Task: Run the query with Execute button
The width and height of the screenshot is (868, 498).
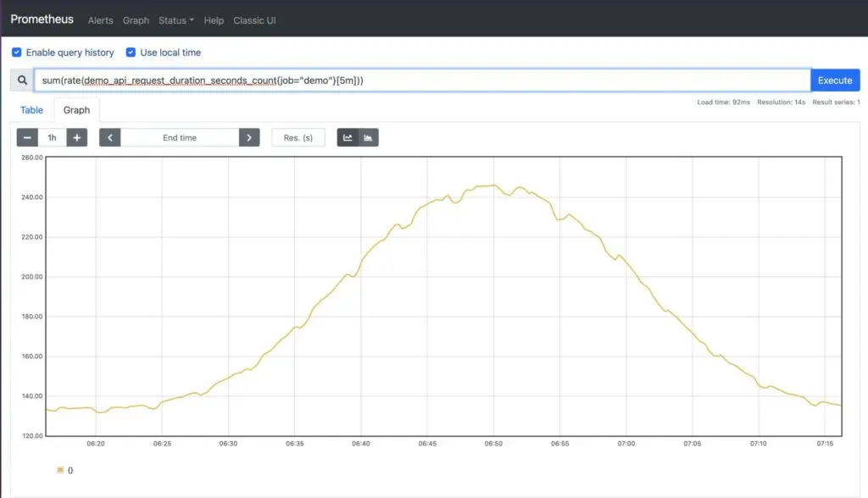Action: (x=835, y=80)
